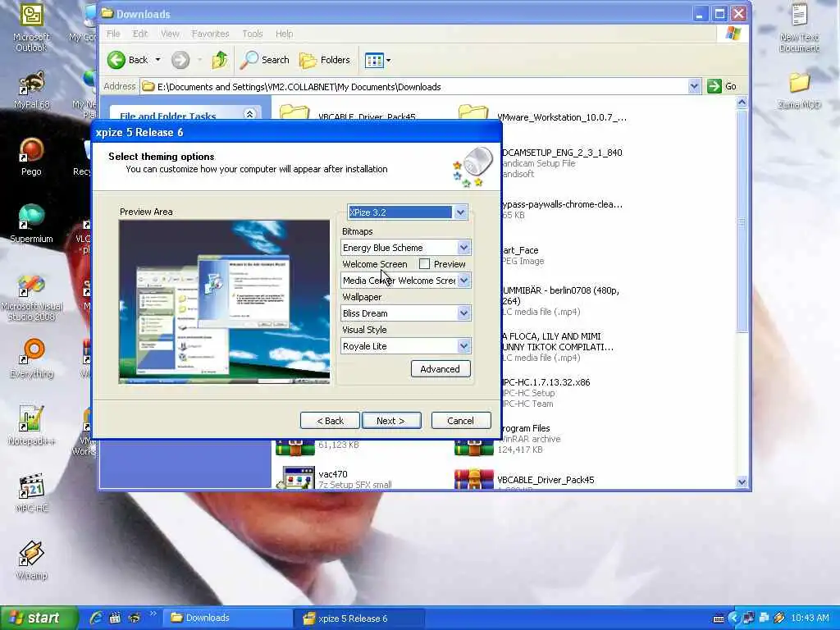Click the Advanced button

441,368
